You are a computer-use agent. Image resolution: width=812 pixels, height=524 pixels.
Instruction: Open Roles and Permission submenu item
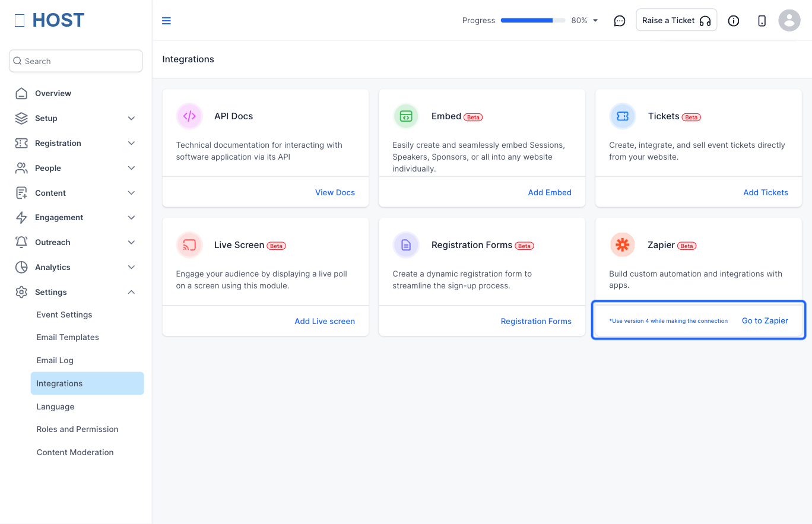[77, 429]
